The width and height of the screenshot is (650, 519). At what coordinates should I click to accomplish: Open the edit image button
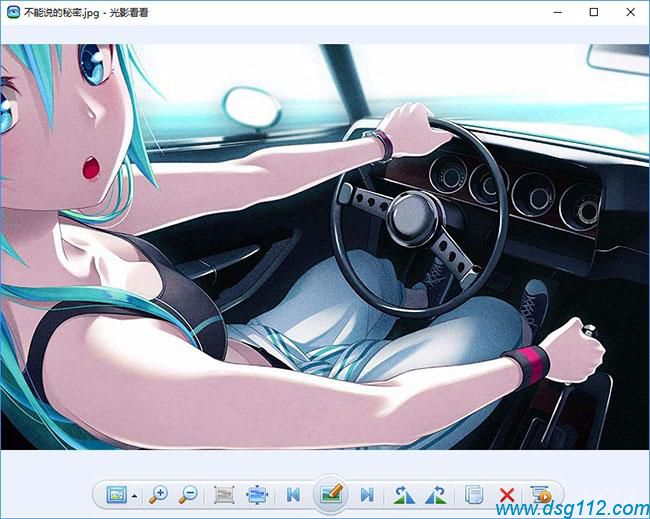point(330,494)
